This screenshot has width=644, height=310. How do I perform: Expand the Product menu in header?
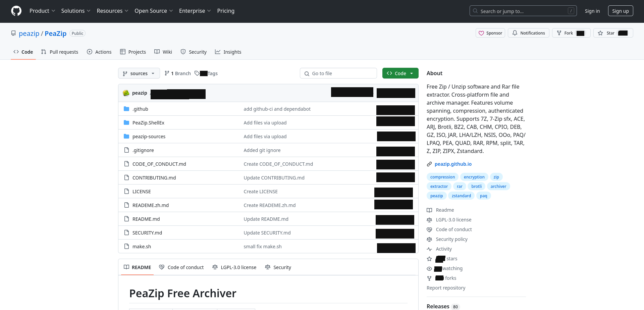[x=42, y=11]
